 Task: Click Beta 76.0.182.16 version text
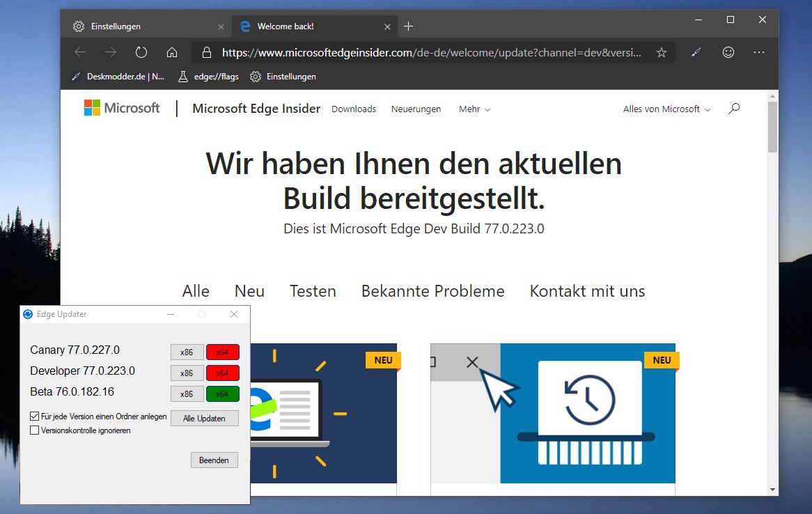[x=72, y=391]
